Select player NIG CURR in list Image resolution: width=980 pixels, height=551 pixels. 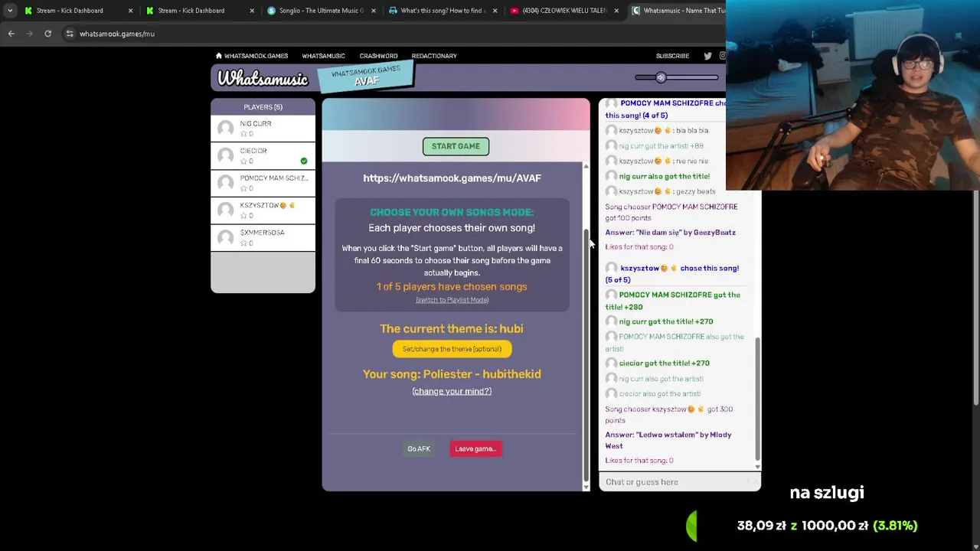pos(263,128)
